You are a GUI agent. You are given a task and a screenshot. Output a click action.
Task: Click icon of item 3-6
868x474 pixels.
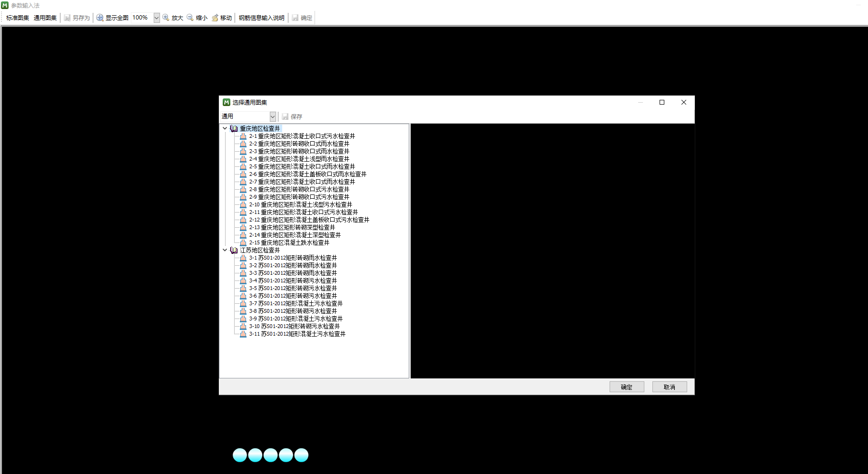click(x=243, y=296)
